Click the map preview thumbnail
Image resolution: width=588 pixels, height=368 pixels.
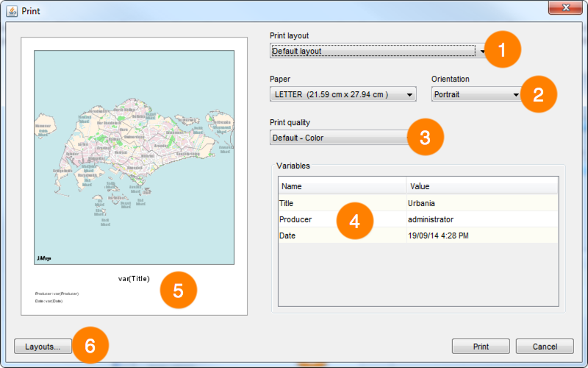[135, 158]
